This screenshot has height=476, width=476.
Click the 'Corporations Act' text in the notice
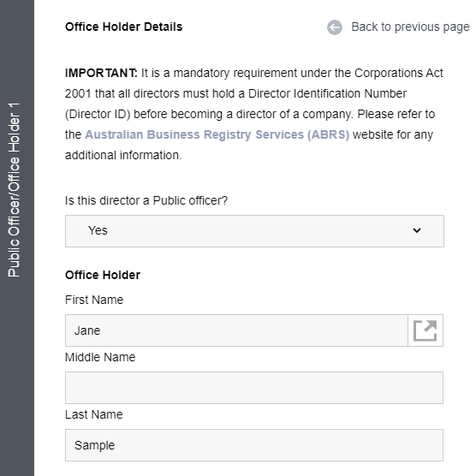click(x=399, y=73)
